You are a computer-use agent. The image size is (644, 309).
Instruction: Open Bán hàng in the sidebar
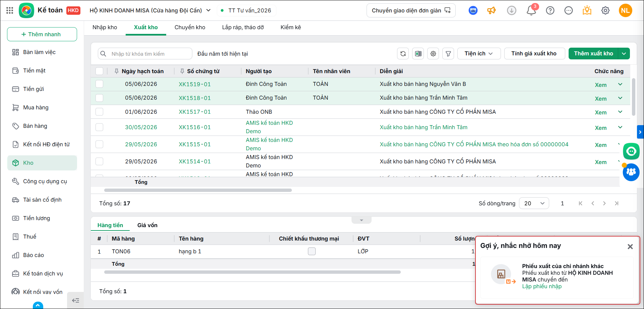pos(42,126)
